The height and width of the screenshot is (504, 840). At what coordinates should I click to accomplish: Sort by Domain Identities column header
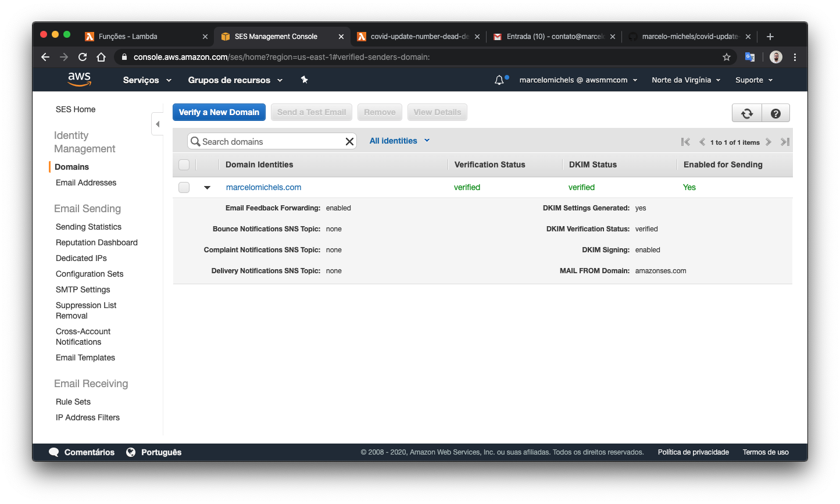[x=259, y=165]
